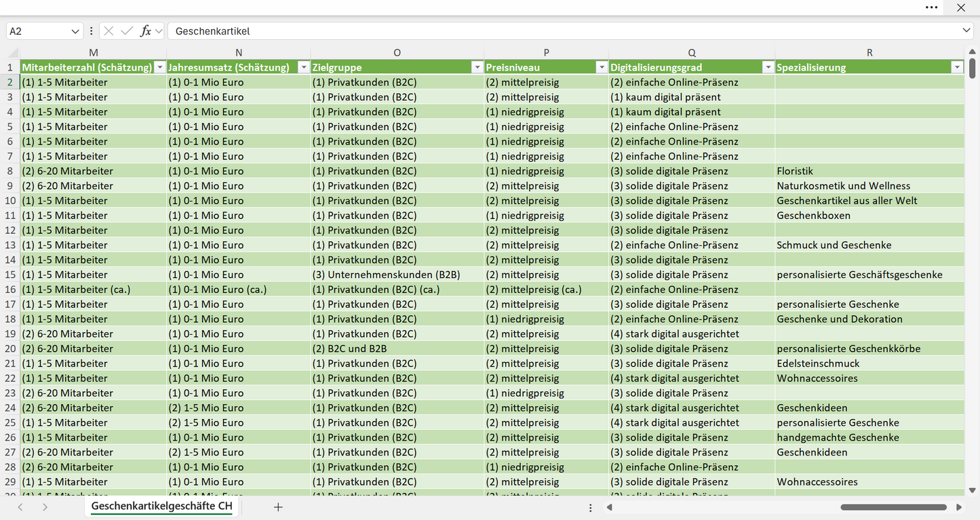Image resolution: width=980 pixels, height=520 pixels.
Task: Click the Insert Function fx icon
Action: point(145,31)
